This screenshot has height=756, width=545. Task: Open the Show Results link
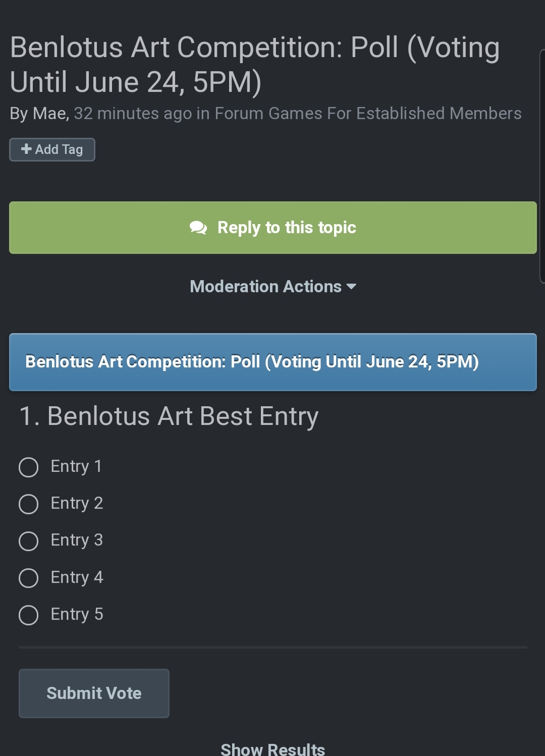(x=272, y=749)
